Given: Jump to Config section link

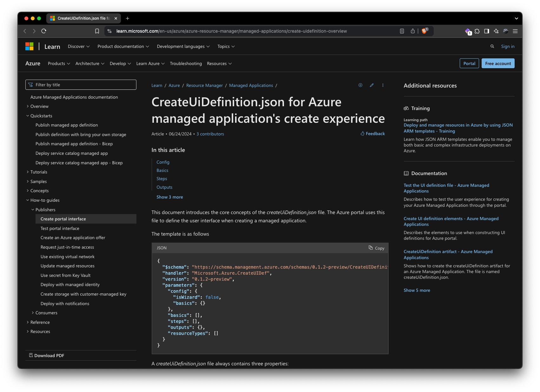Looking at the screenshot, I should coord(163,162).
